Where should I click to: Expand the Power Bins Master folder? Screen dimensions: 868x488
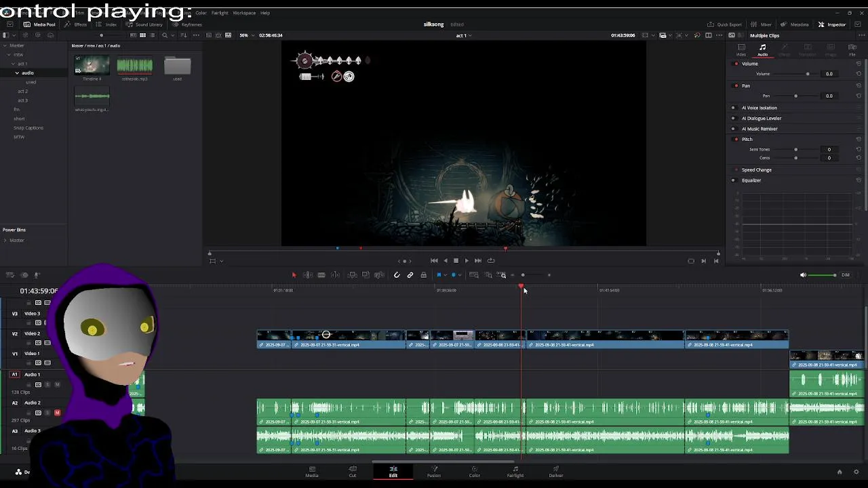click(x=5, y=241)
